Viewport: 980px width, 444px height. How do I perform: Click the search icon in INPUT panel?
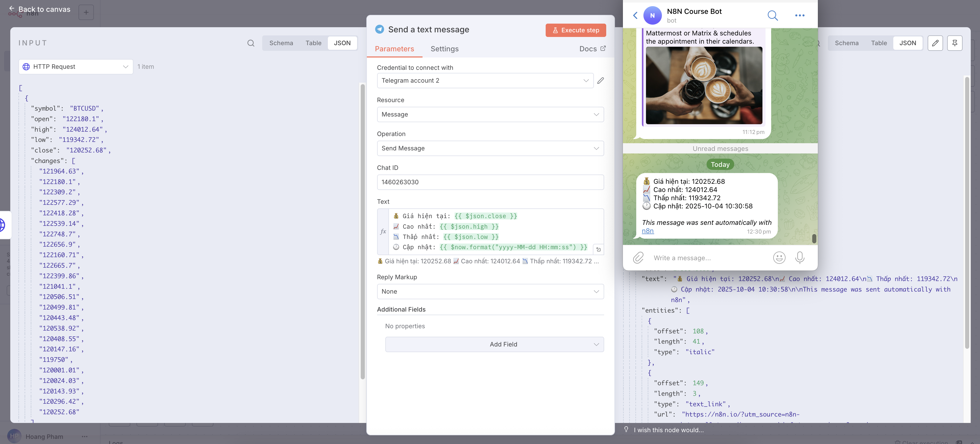251,43
